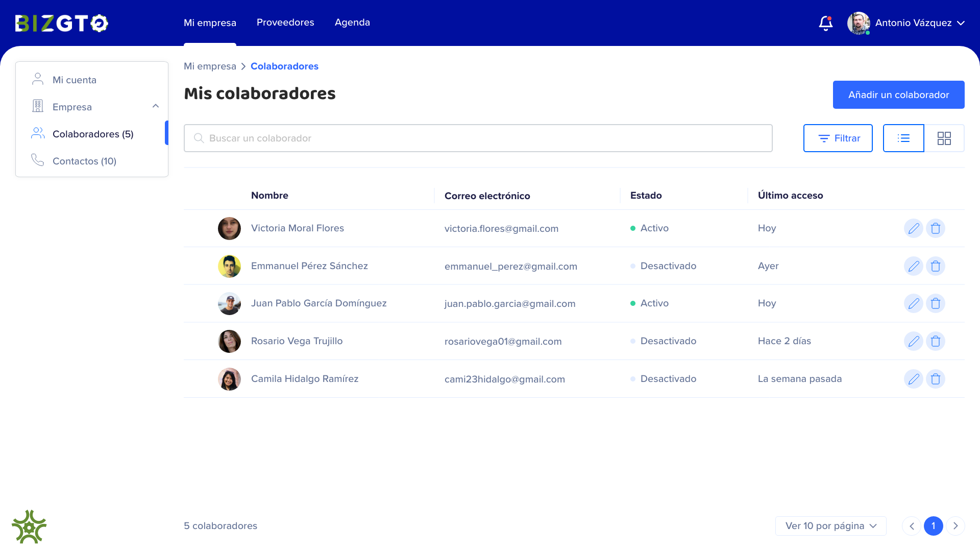
Task: Edit Rosario Vega Trujillo with the pencil icon
Action: (913, 341)
